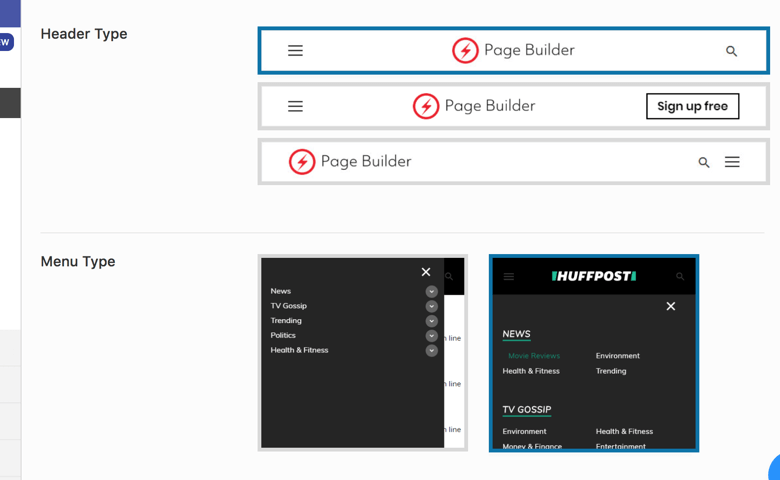The image size is (780, 480).
Task: Expand the TV Gossip chevron in menu preview
Action: click(431, 306)
